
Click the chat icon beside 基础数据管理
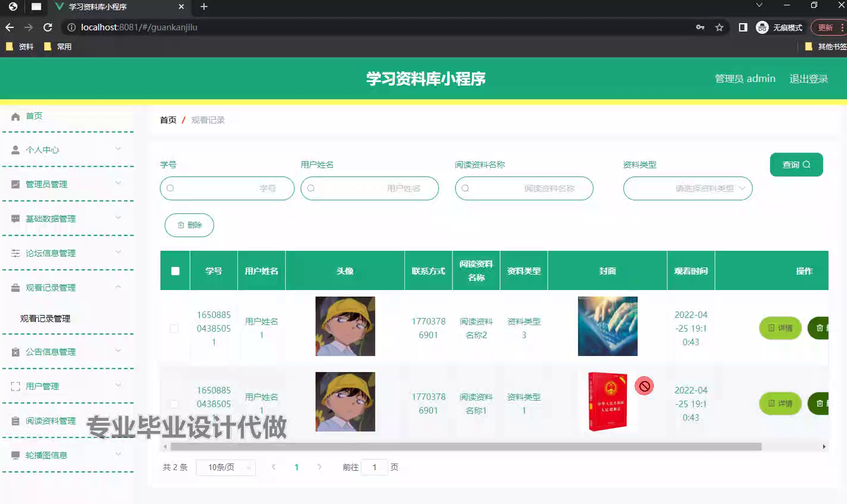16,219
